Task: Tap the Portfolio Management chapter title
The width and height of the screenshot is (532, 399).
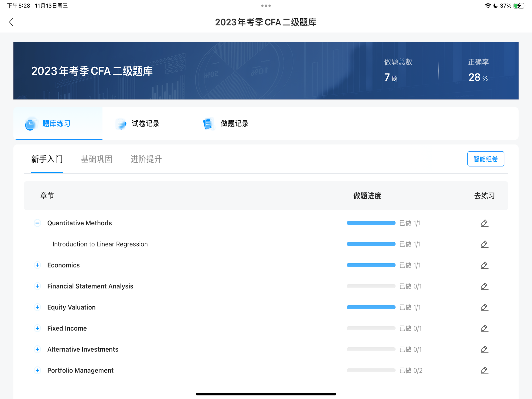Action: (80, 370)
